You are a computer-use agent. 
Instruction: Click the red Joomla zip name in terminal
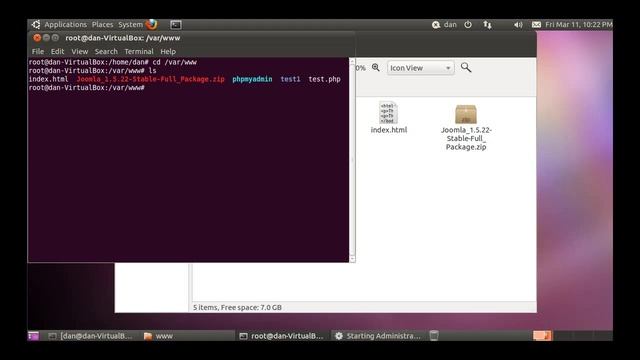pos(151,79)
